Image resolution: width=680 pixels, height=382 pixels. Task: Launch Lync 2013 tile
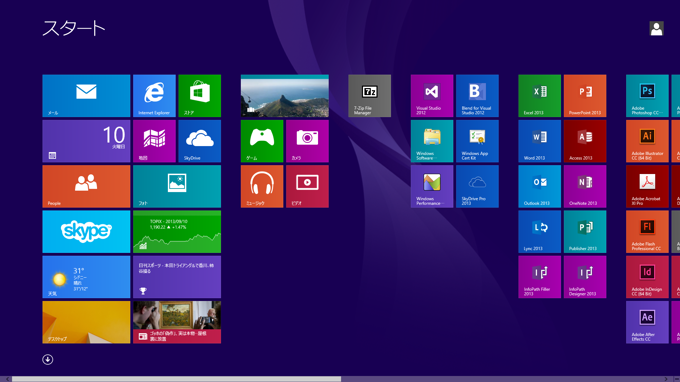point(539,232)
